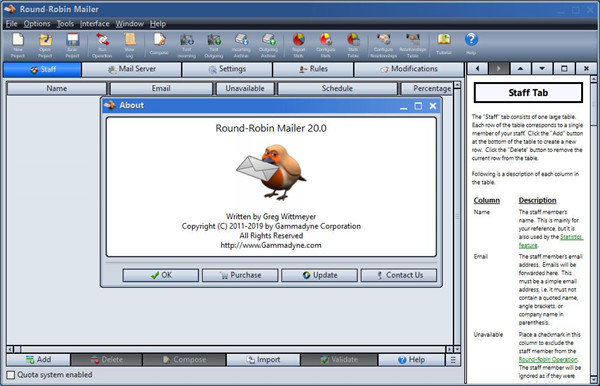Viewport: 600px width, 386px height.
Task: Click the staff table horizontal scrollbar
Action: tap(230, 349)
